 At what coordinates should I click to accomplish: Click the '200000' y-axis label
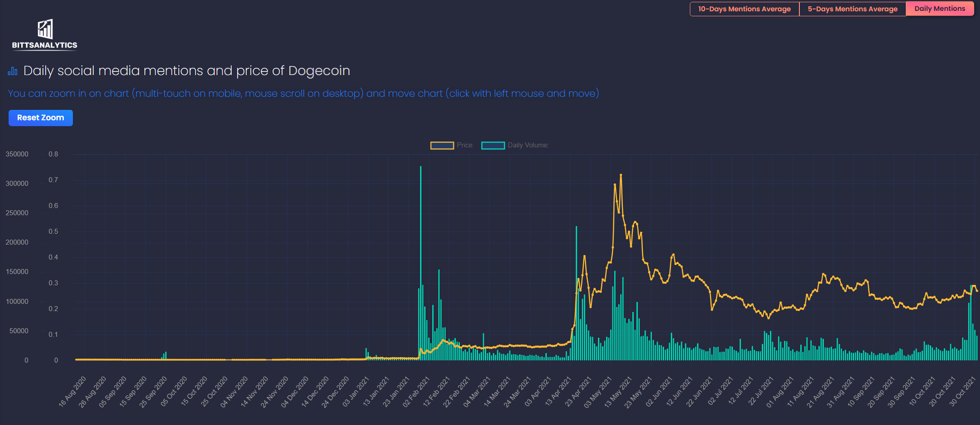17,242
